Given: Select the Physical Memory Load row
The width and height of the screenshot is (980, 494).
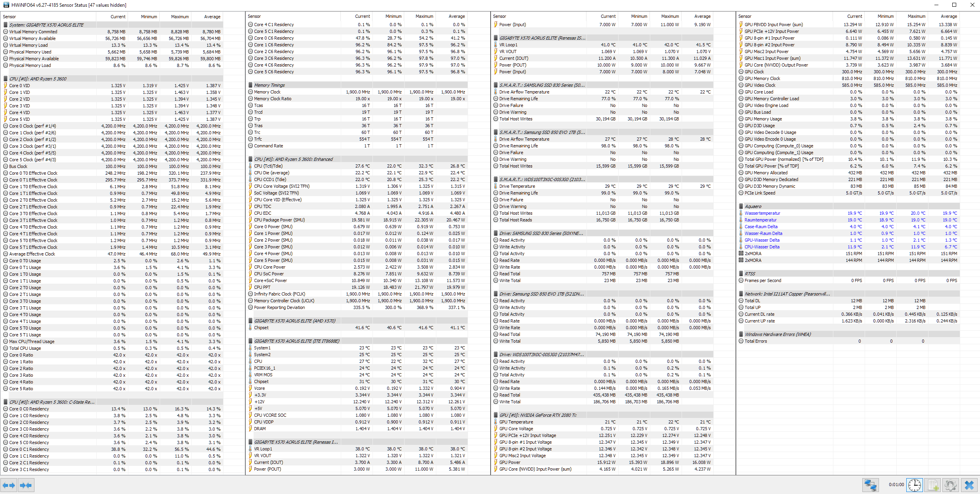Looking at the screenshot, I should (112, 65).
